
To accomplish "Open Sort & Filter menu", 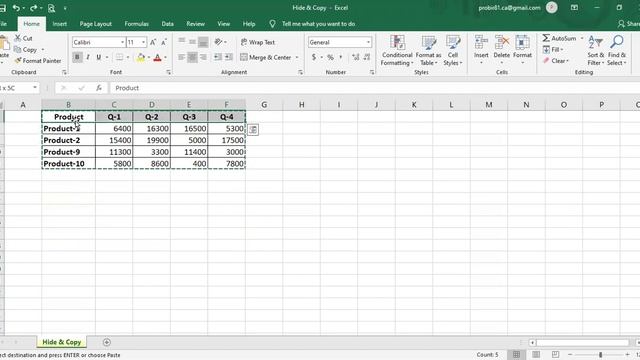I will [x=596, y=51].
